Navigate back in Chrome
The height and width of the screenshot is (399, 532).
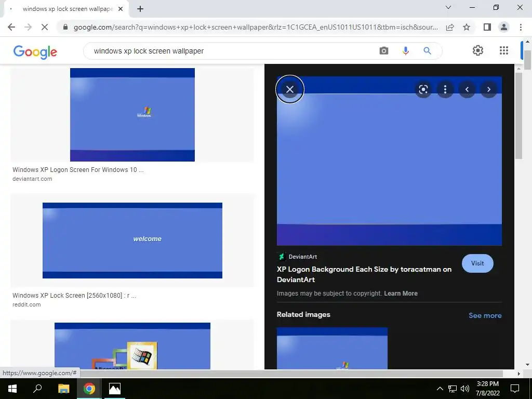click(11, 27)
